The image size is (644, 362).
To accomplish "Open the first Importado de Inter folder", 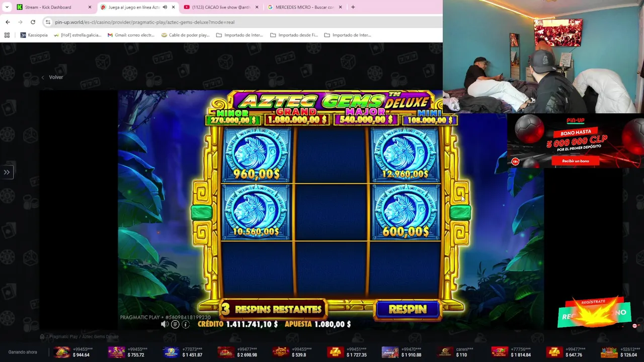I will coord(239,35).
